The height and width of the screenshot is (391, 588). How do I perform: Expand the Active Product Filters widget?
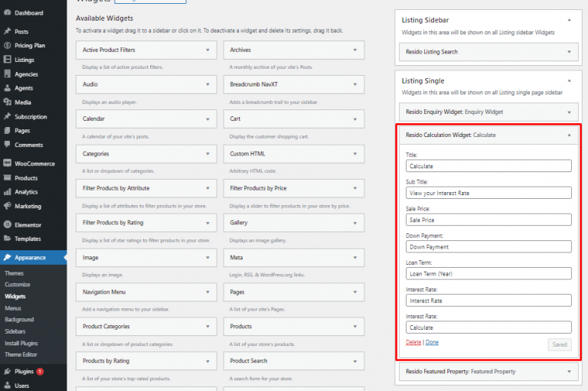click(x=207, y=51)
